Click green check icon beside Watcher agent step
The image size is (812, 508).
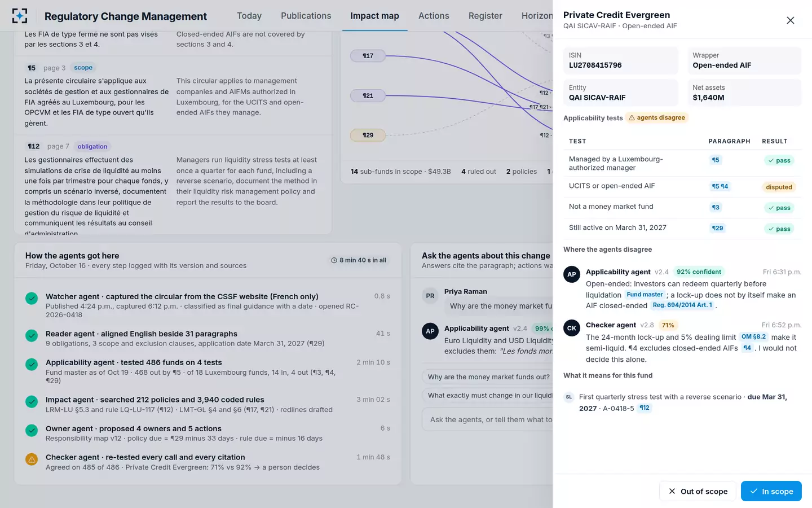click(32, 298)
